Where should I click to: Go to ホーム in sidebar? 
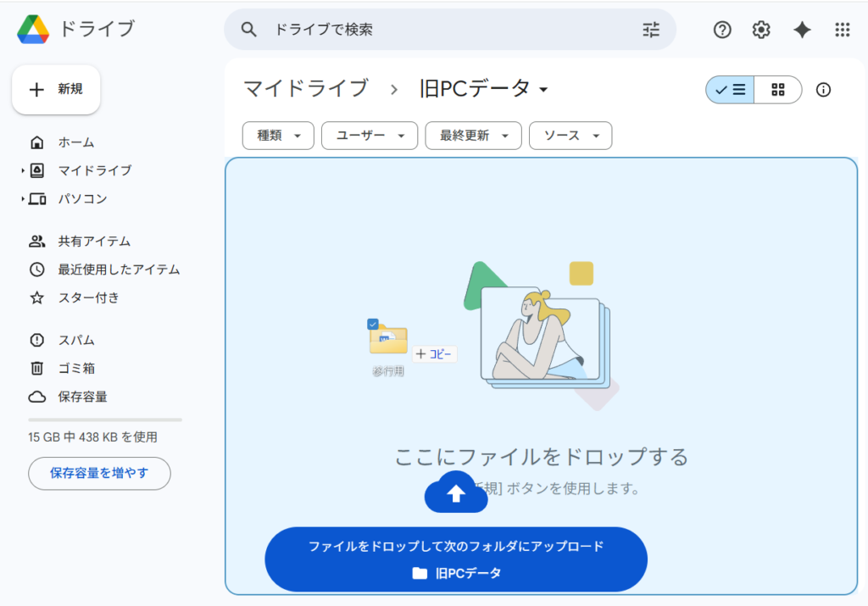tap(75, 142)
